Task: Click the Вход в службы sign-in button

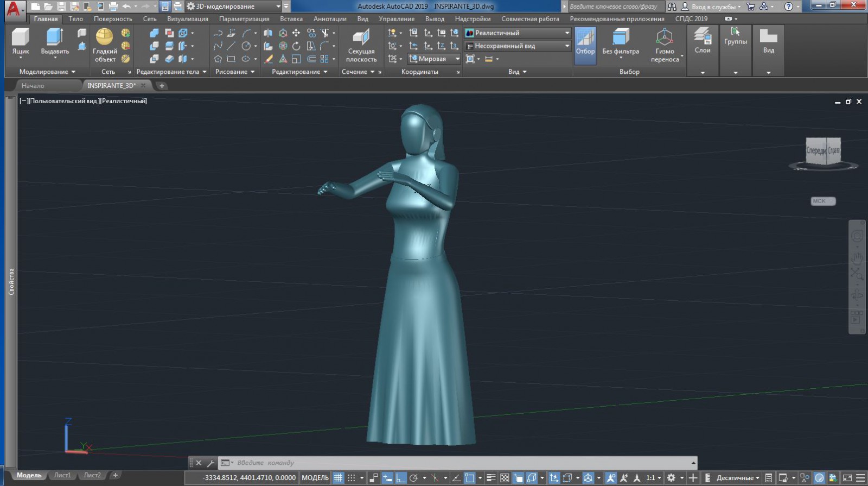Action: click(x=711, y=7)
